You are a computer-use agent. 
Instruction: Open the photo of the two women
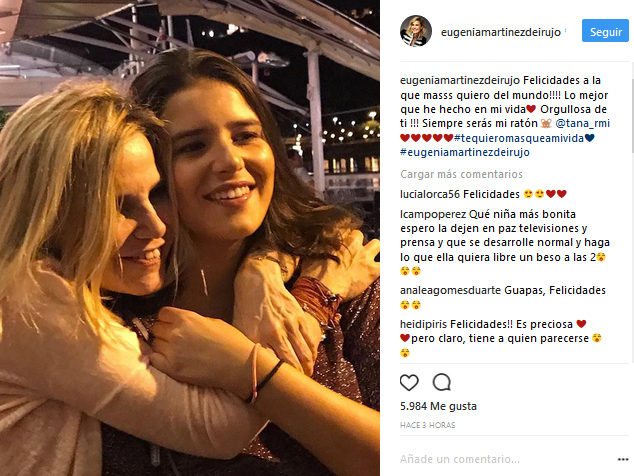click(x=190, y=238)
